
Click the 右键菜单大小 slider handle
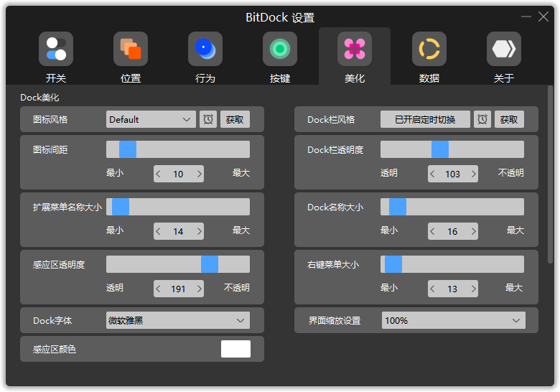(x=393, y=264)
